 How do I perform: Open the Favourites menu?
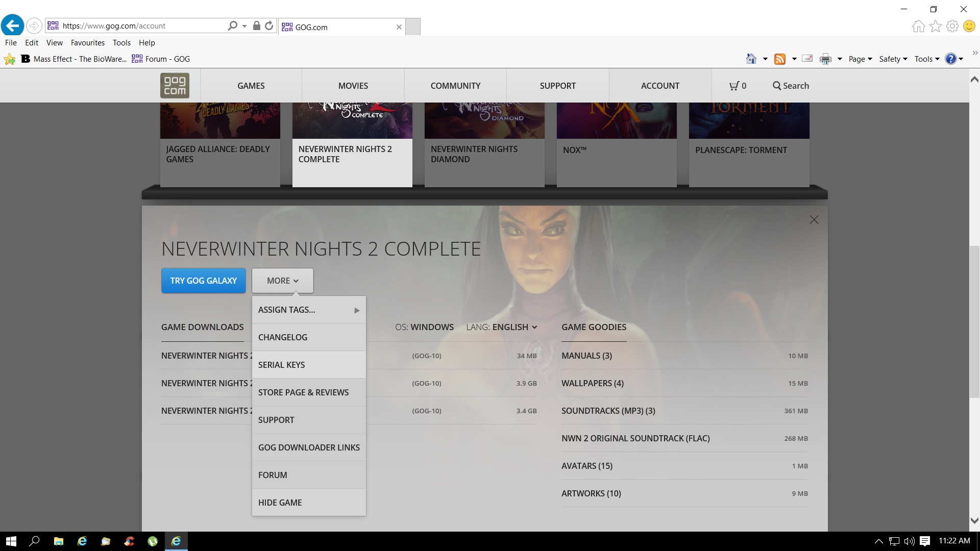pyautogui.click(x=88, y=43)
